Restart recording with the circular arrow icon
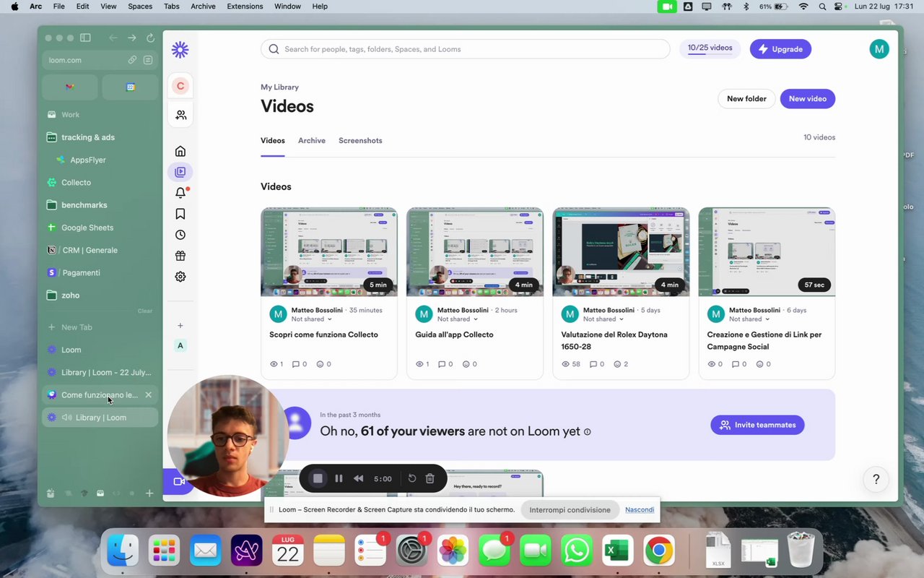Image resolution: width=924 pixels, height=578 pixels. (411, 478)
